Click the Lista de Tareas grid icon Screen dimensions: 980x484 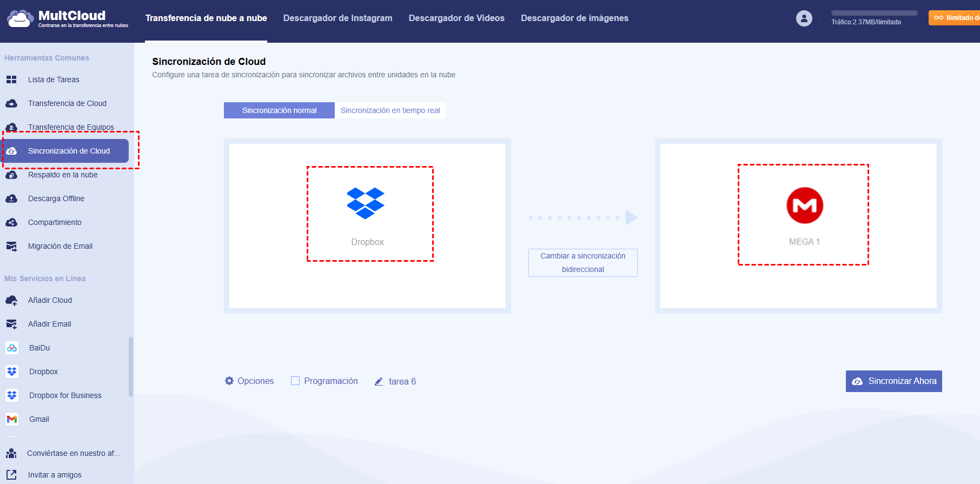point(11,79)
